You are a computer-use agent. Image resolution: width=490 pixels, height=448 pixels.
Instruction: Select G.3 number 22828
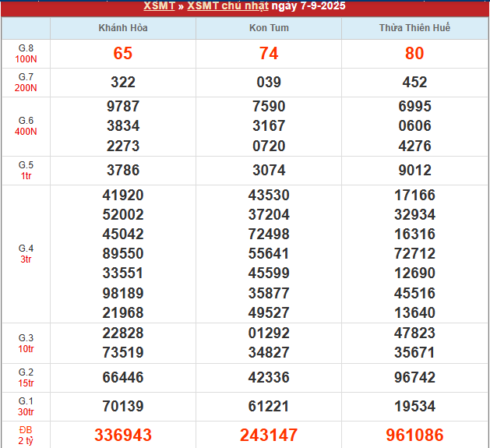[x=123, y=333]
